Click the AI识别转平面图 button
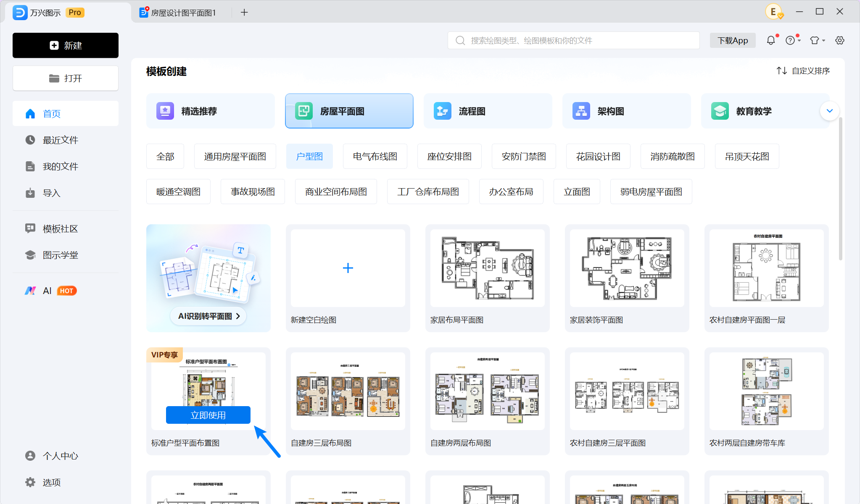The image size is (860, 504). [x=208, y=316]
